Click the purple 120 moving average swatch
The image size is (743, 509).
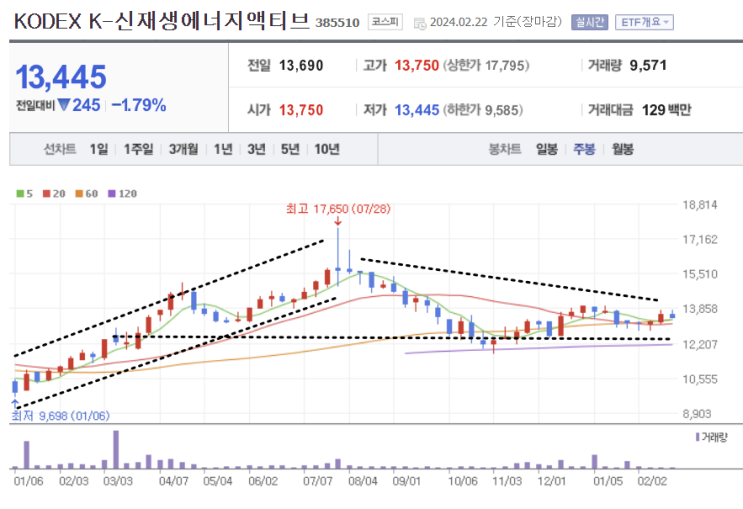click(112, 193)
